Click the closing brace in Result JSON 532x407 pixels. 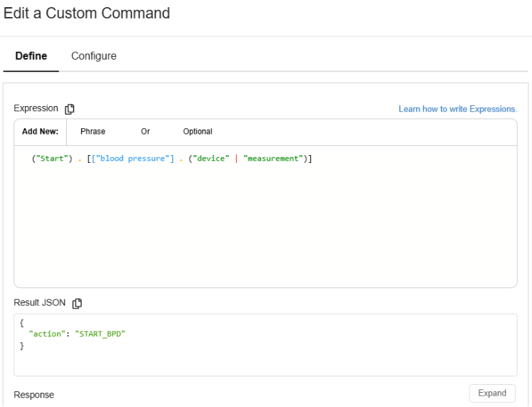point(22,346)
